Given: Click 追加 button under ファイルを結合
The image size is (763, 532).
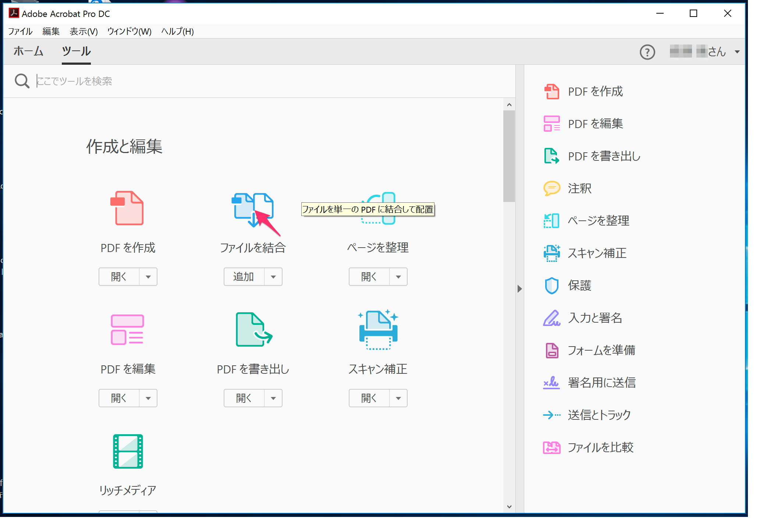Looking at the screenshot, I should (x=244, y=277).
